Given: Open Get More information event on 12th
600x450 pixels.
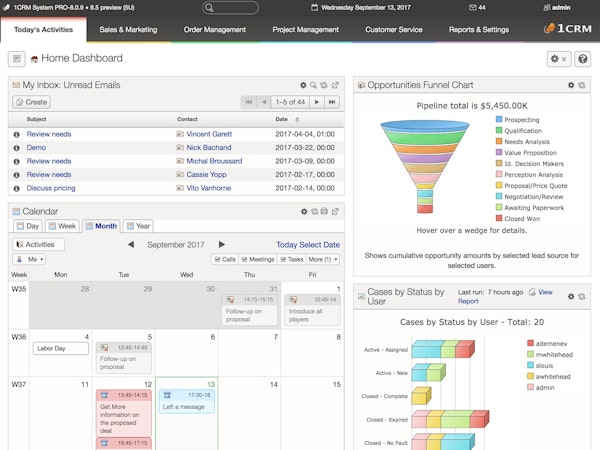Looking at the screenshot, I should click(124, 413).
